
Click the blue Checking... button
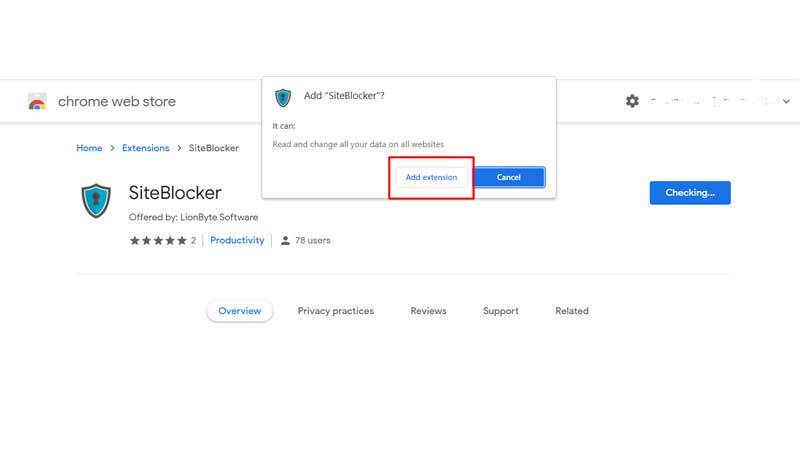690,192
